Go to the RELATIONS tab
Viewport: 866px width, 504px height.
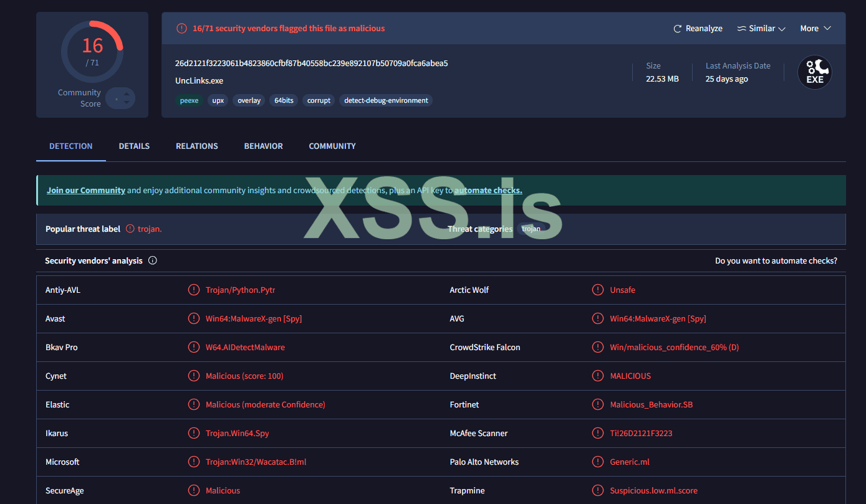(x=197, y=146)
